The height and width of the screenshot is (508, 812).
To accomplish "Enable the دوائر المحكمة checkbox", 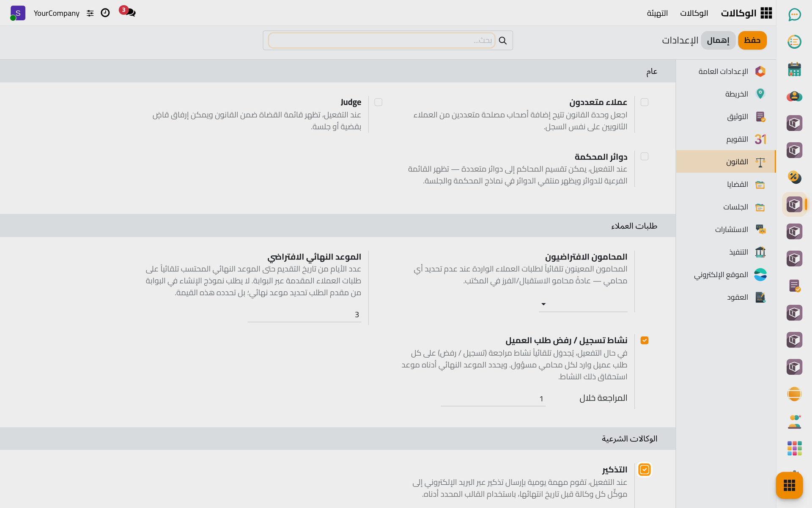I will coord(645,156).
